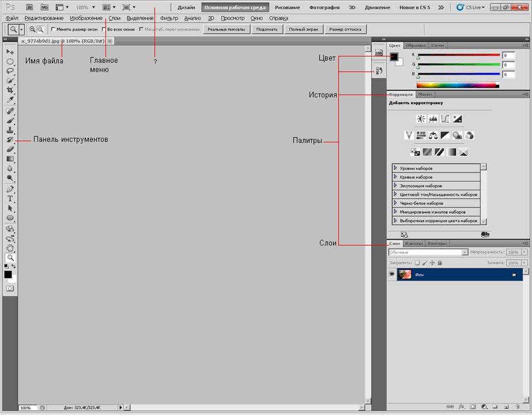Screen dimensions: 532x415
Task: Expand the "Черно-белое наборов" preset group
Action: click(395, 203)
